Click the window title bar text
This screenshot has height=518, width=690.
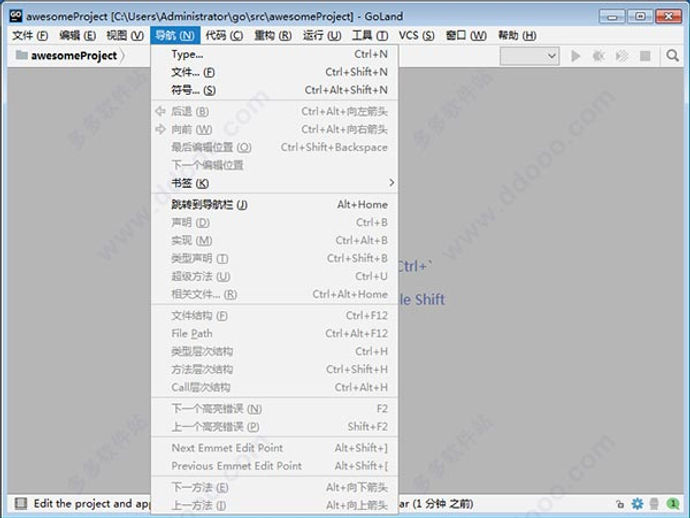point(214,16)
